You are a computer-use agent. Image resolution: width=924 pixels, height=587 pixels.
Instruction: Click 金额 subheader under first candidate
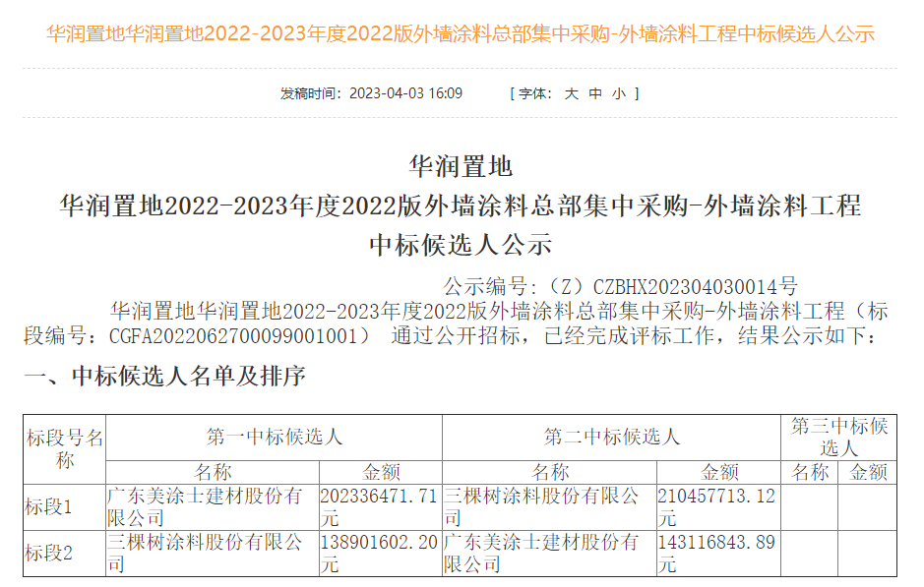tap(381, 472)
